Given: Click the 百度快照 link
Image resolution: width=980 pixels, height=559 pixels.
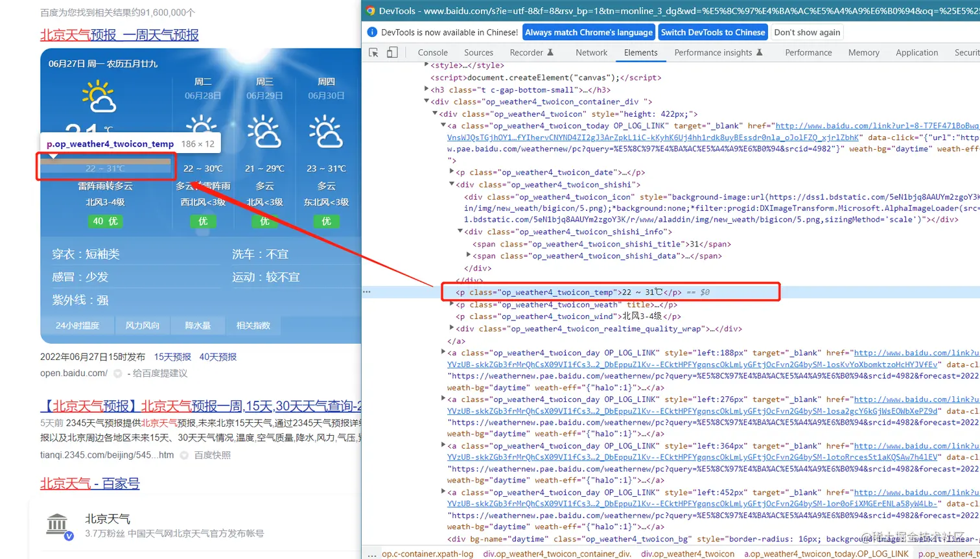Looking at the screenshot, I should point(213,455).
